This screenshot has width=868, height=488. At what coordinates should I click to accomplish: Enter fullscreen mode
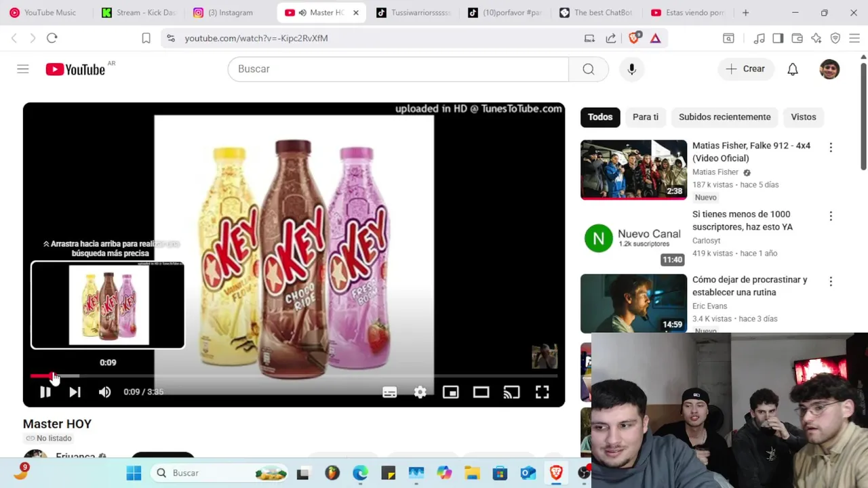click(542, 392)
